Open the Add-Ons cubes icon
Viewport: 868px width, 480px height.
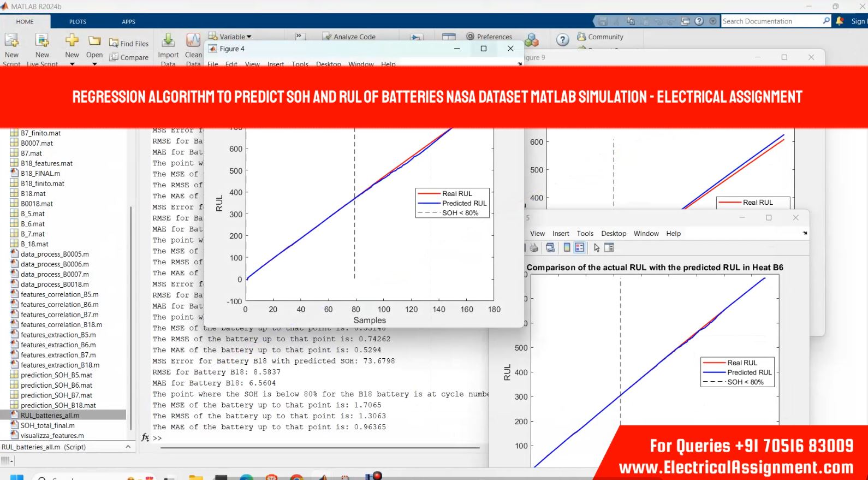[531, 39]
